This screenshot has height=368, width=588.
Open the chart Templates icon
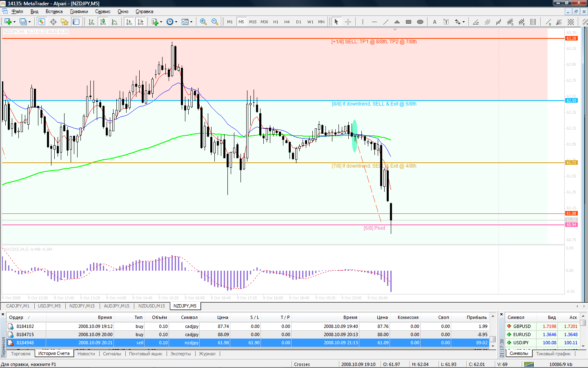point(185,22)
